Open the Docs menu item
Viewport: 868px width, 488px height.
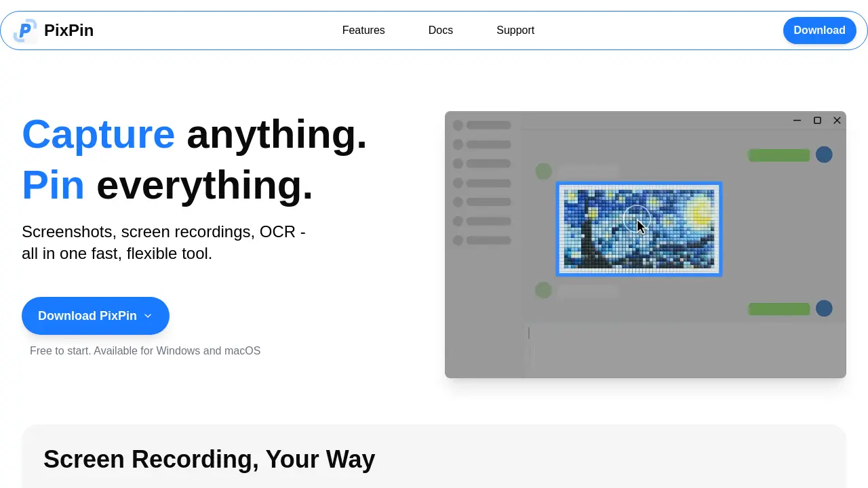point(441,30)
